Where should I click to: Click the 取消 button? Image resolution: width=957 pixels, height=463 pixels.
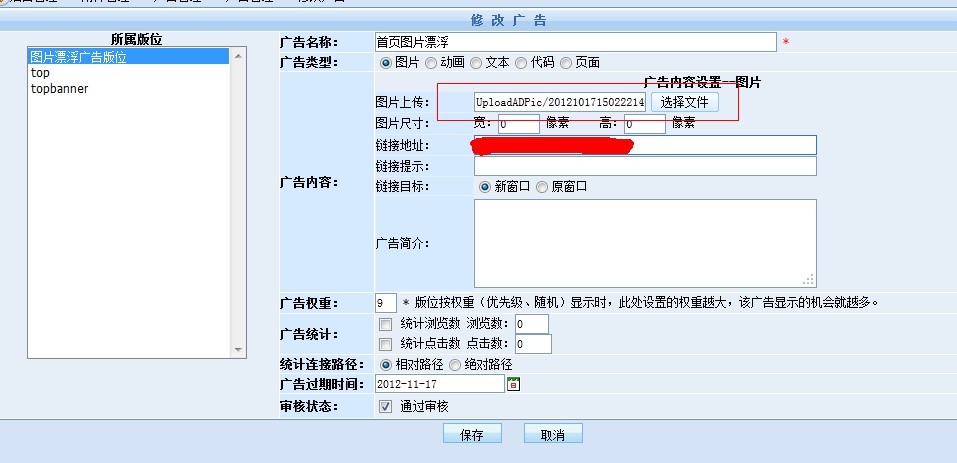(x=552, y=435)
